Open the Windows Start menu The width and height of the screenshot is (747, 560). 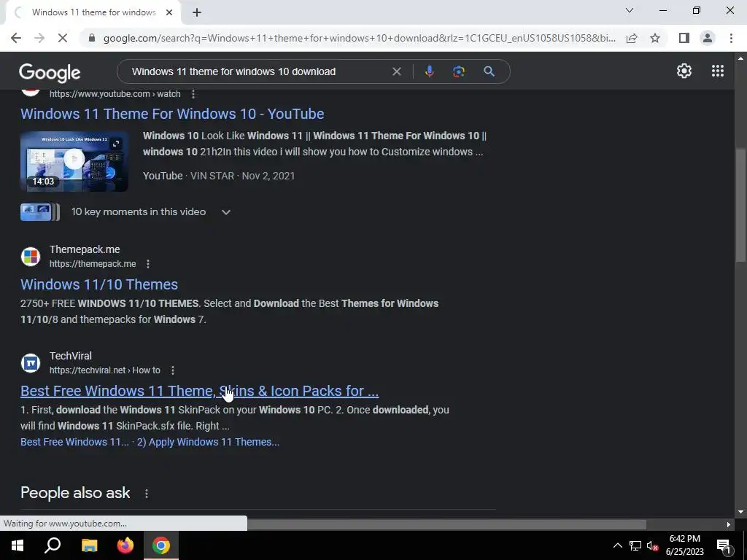pos(18,545)
